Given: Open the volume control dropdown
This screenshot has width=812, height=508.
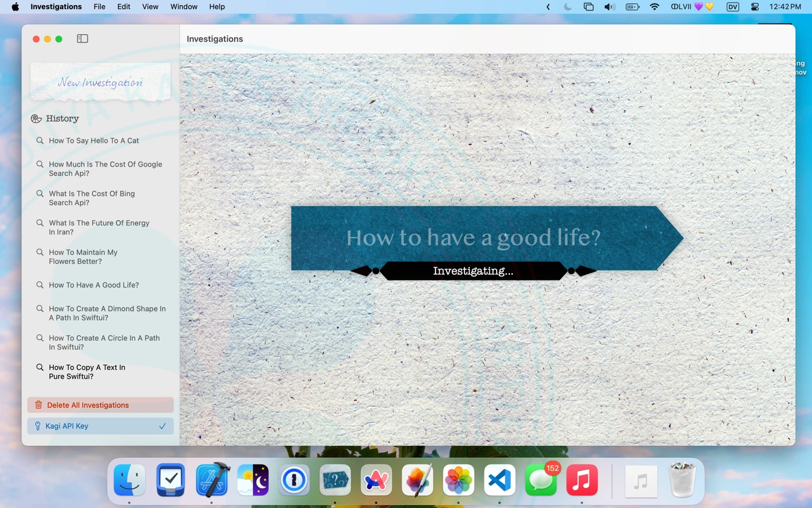Looking at the screenshot, I should 609,7.
